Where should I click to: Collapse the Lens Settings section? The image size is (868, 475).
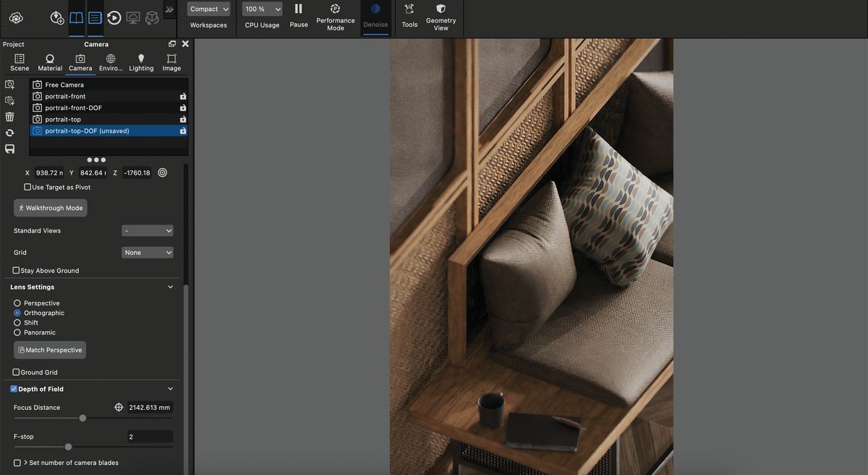[171, 287]
